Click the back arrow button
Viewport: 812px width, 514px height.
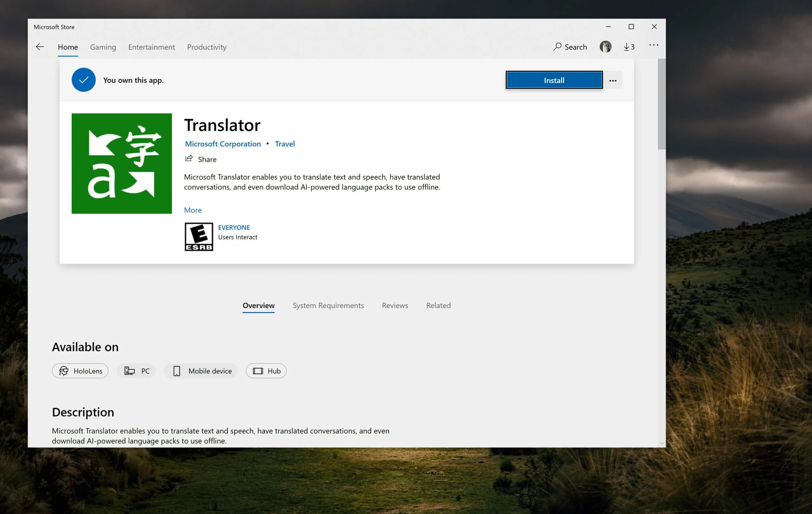click(x=40, y=47)
